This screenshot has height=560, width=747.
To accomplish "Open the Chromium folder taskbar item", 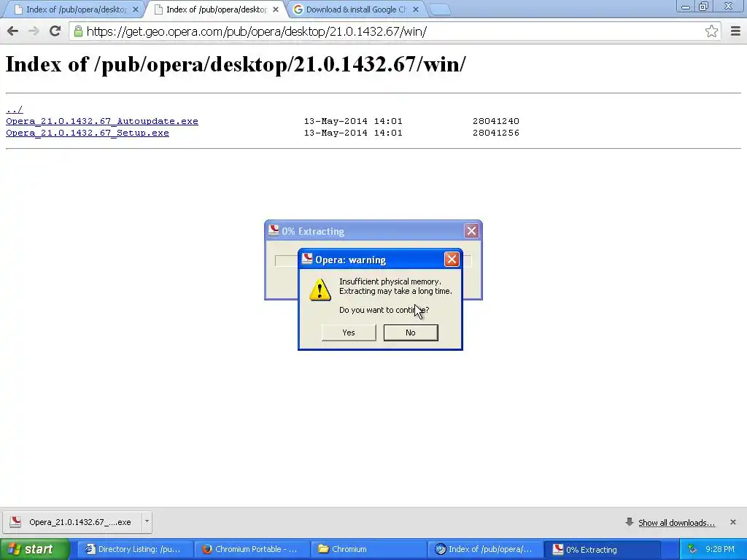I will [368, 549].
